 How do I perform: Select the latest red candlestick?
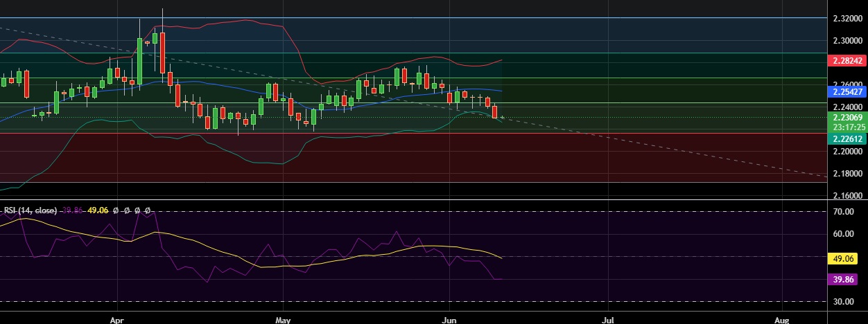495,112
